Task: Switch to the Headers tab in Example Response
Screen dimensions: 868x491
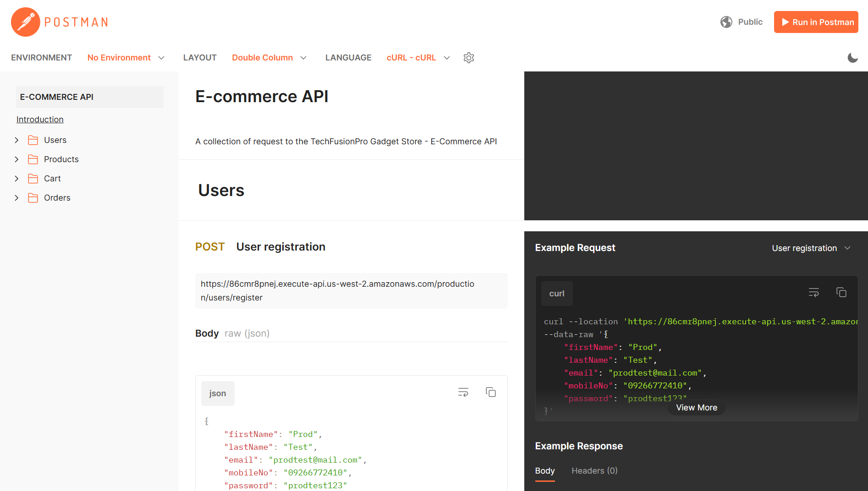Action: 594,470
